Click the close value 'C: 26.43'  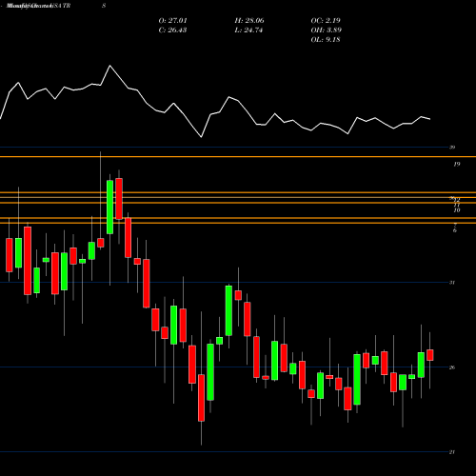[x=172, y=30]
